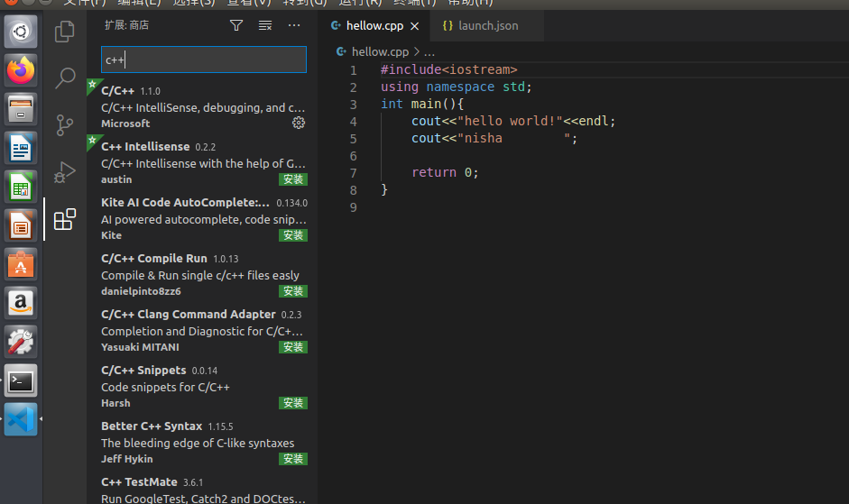Switch to the launch.json tab
Viewport: 849px width, 504px height.
(488, 26)
